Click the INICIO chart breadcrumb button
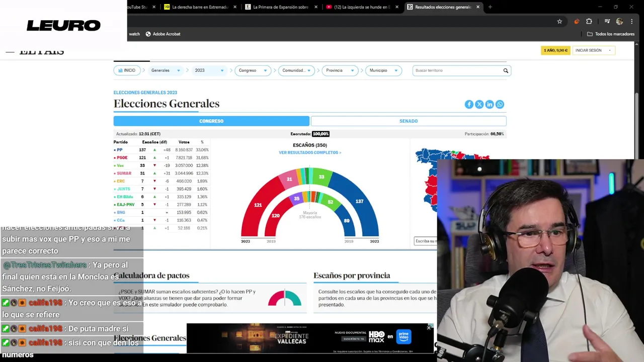Viewport: 644px width, 362px height. pyautogui.click(x=126, y=70)
